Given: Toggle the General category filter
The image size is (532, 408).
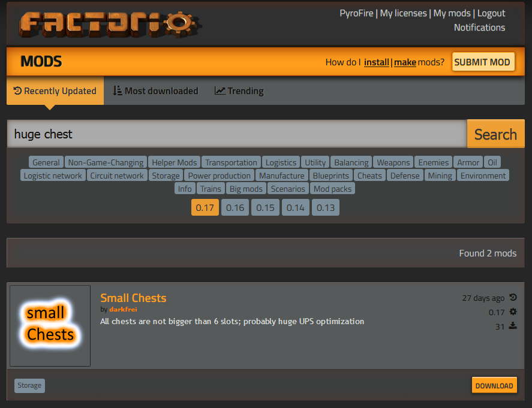Looking at the screenshot, I should pyautogui.click(x=46, y=162).
